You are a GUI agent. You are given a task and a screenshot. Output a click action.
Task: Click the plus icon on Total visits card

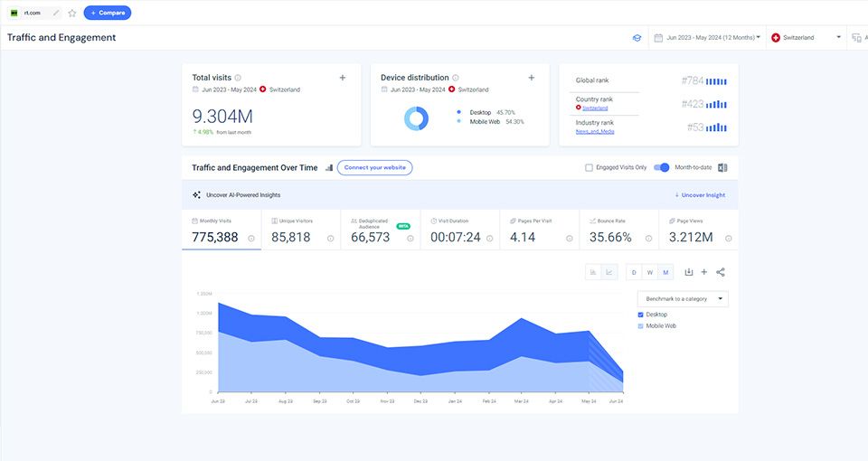343,78
